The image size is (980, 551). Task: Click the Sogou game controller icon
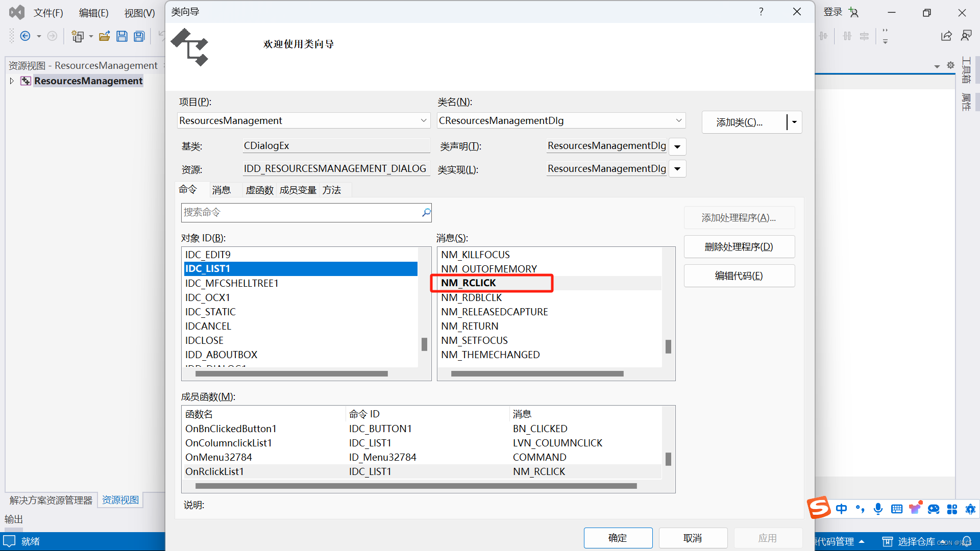[934, 509]
